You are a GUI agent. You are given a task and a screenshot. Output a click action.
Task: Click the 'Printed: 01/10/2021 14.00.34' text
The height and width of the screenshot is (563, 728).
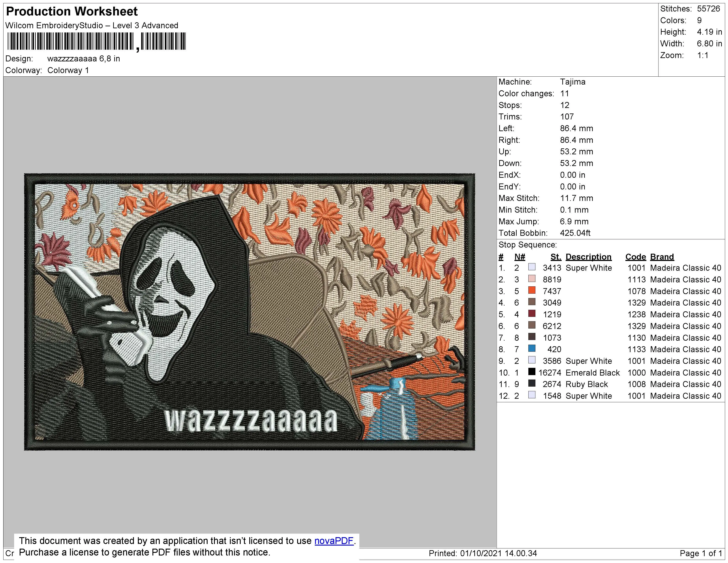point(483,553)
